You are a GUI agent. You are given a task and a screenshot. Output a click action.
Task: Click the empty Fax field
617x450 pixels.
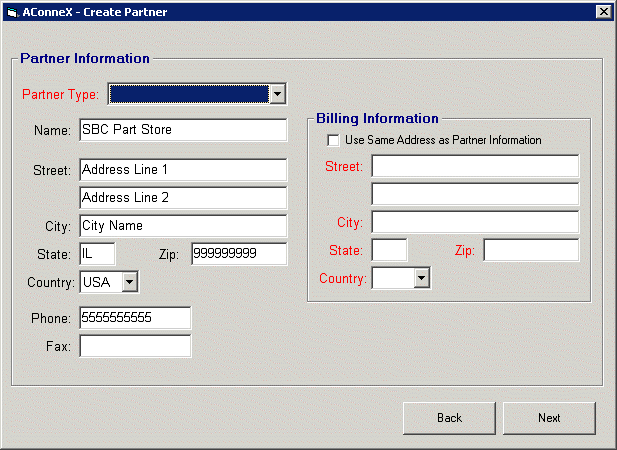pos(135,346)
